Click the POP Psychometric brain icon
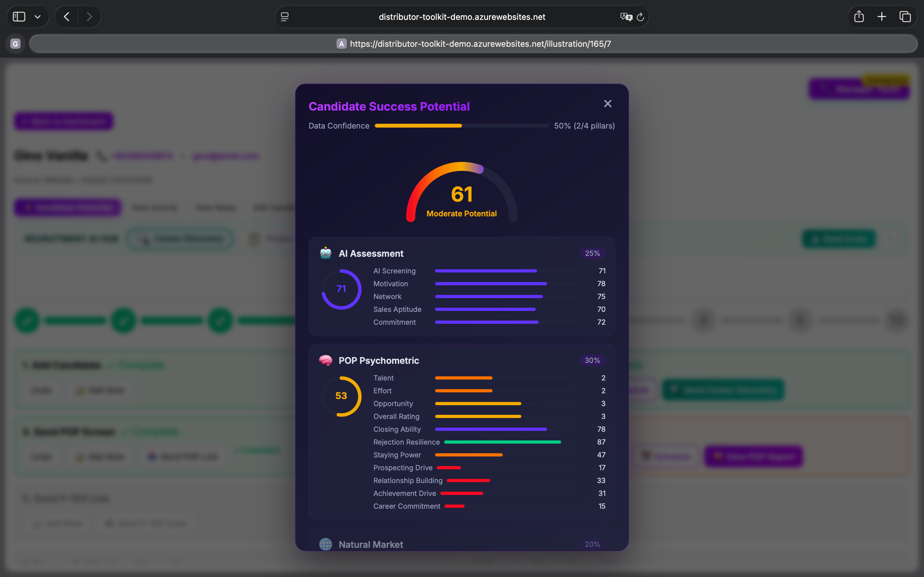The image size is (924, 577). 325,360
